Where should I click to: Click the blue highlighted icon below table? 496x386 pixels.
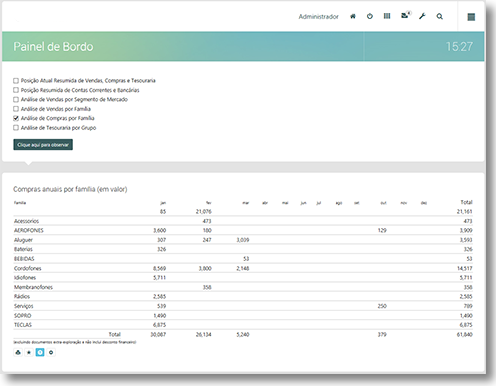[x=40, y=352]
